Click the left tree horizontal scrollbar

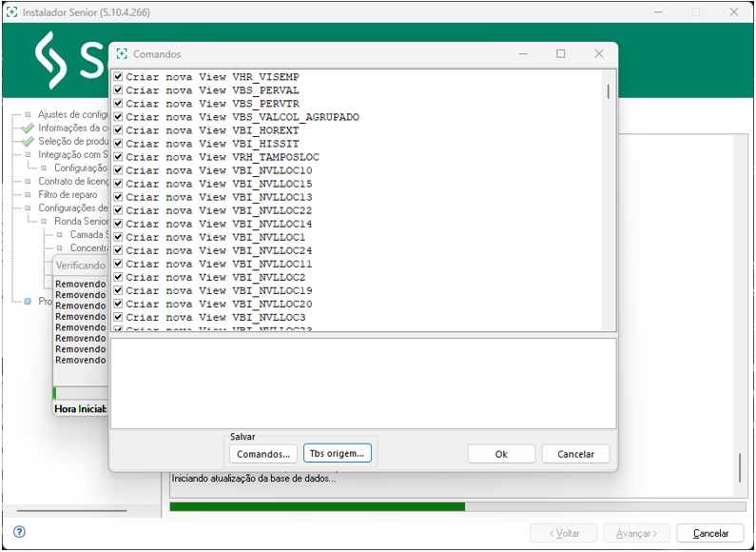click(72, 510)
